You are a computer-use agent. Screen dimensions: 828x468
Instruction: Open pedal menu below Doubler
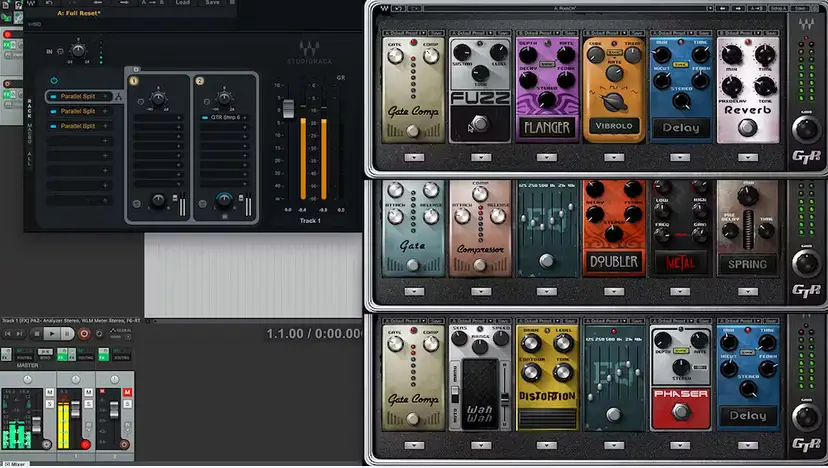click(614, 292)
